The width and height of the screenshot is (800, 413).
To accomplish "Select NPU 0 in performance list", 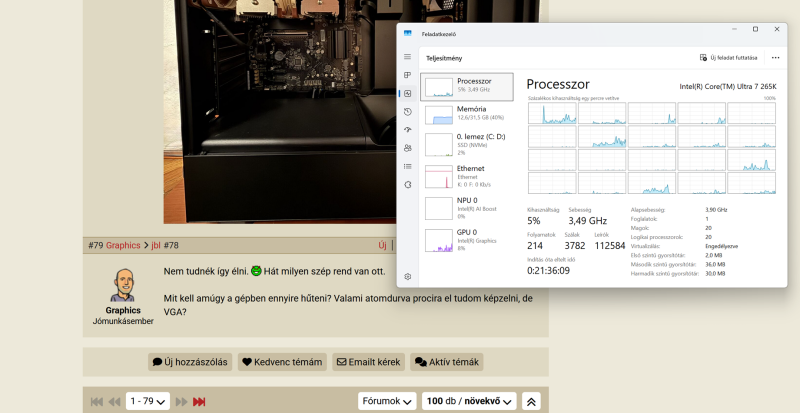I will point(467,208).
